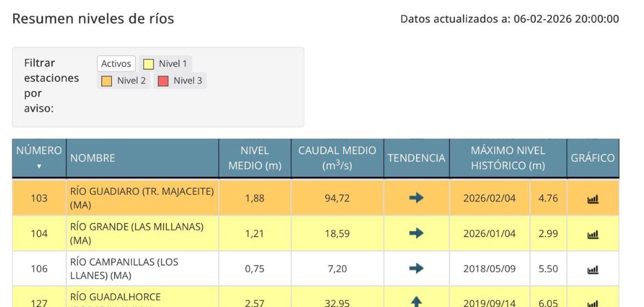Click rising trend arrow for Río Guadalhorce
This screenshot has width=644, height=307.
coord(416,302)
